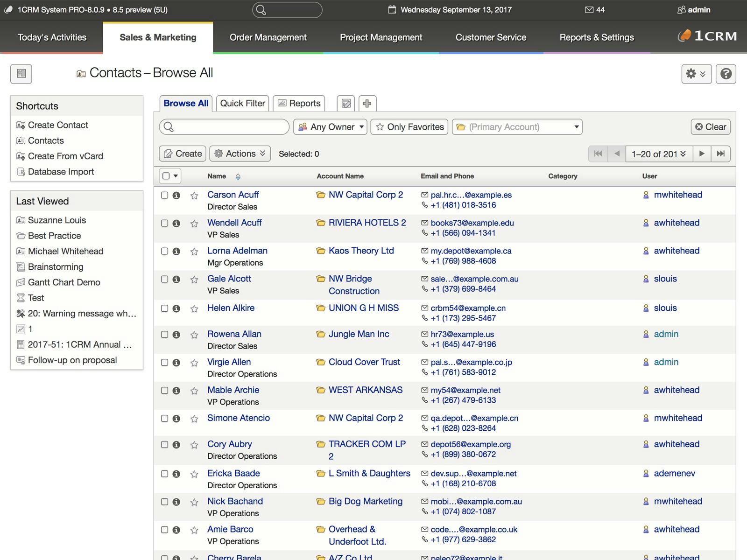Star Mable Archie as favorite

tap(194, 391)
